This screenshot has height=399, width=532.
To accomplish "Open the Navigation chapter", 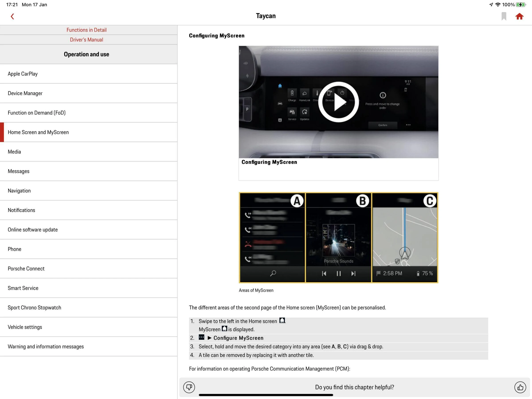I will [x=89, y=191].
